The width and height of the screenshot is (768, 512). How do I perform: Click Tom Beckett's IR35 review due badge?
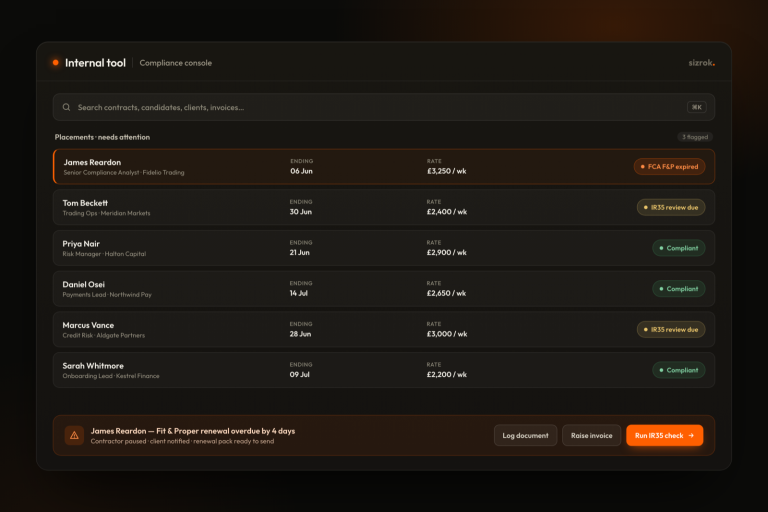pyautogui.click(x=671, y=207)
